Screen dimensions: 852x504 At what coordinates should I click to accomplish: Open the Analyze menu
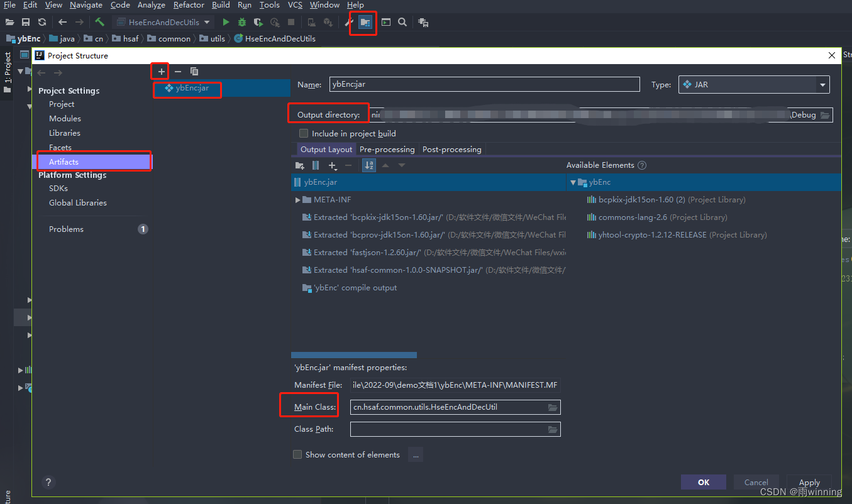click(151, 5)
